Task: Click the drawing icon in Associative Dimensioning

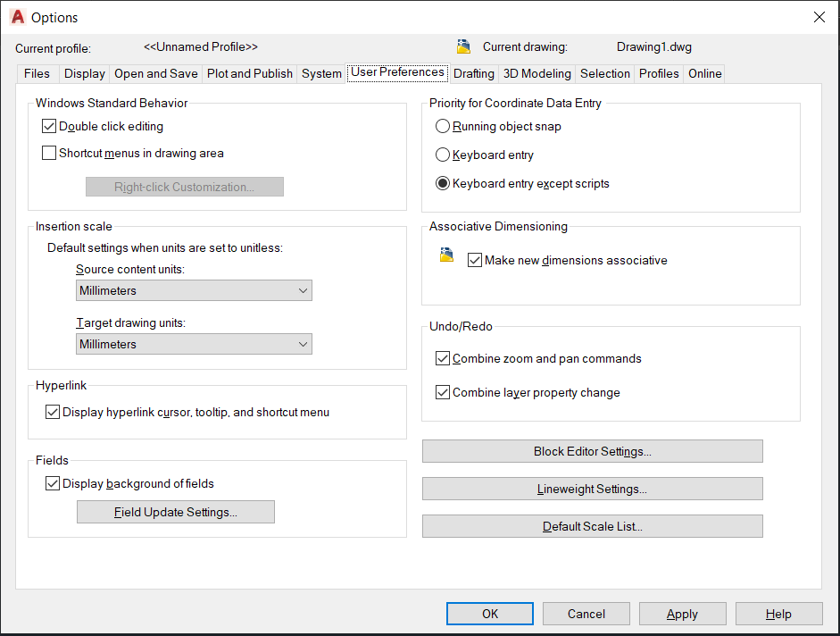Action: (446, 256)
